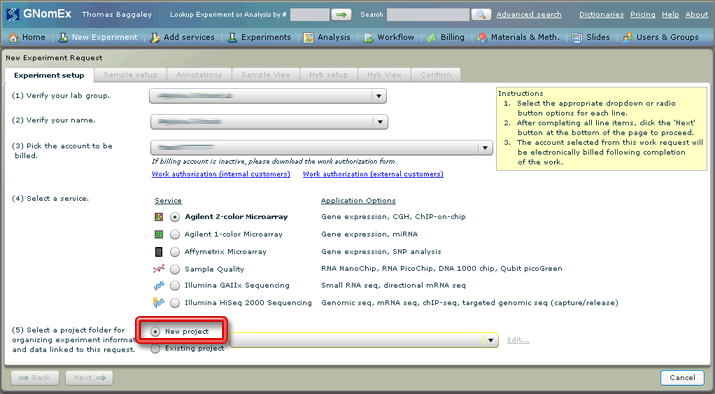Choose the Existing project radio button

pyautogui.click(x=155, y=348)
